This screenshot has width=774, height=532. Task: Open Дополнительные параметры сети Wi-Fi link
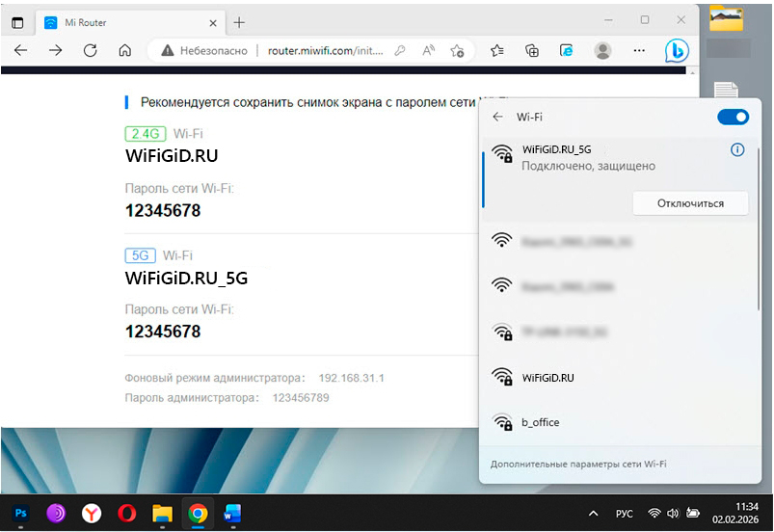click(578, 464)
